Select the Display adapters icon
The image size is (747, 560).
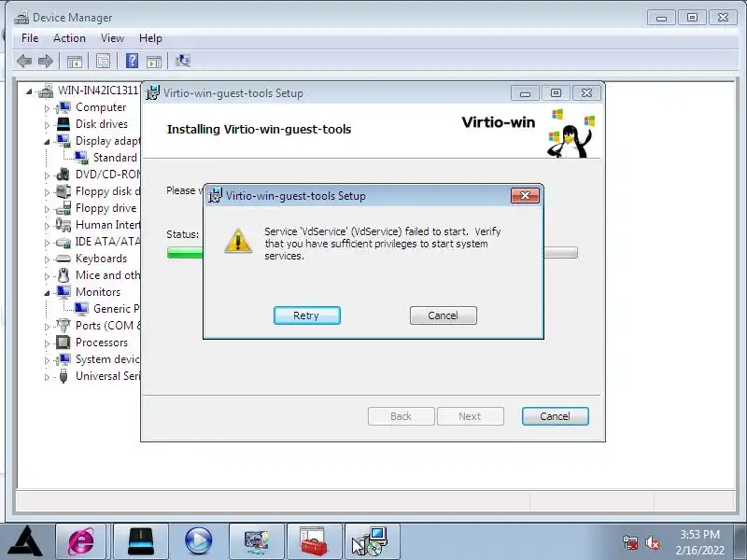click(63, 141)
